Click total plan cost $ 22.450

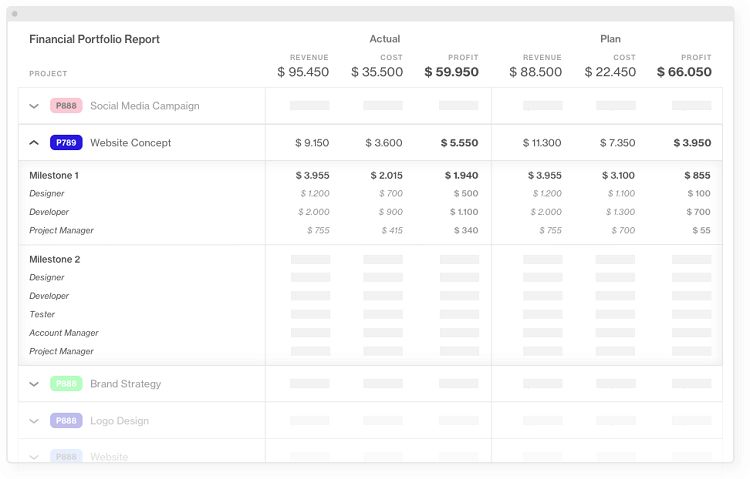(x=610, y=72)
